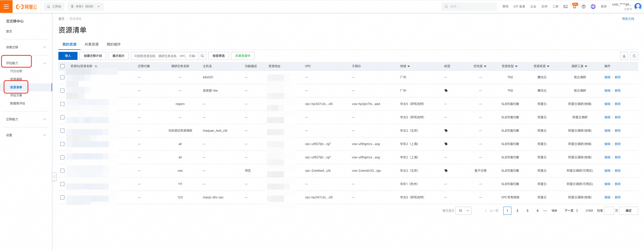Open 评估方案 in the sidebar

pos(16,95)
